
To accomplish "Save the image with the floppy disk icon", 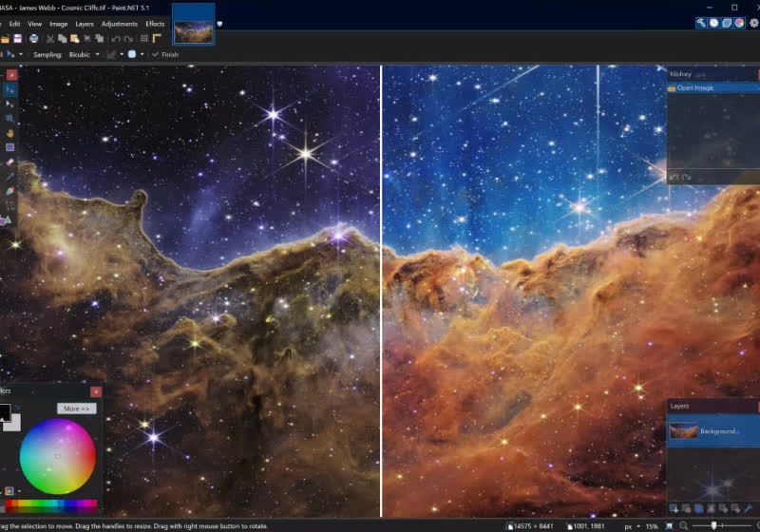I will click(x=18, y=39).
